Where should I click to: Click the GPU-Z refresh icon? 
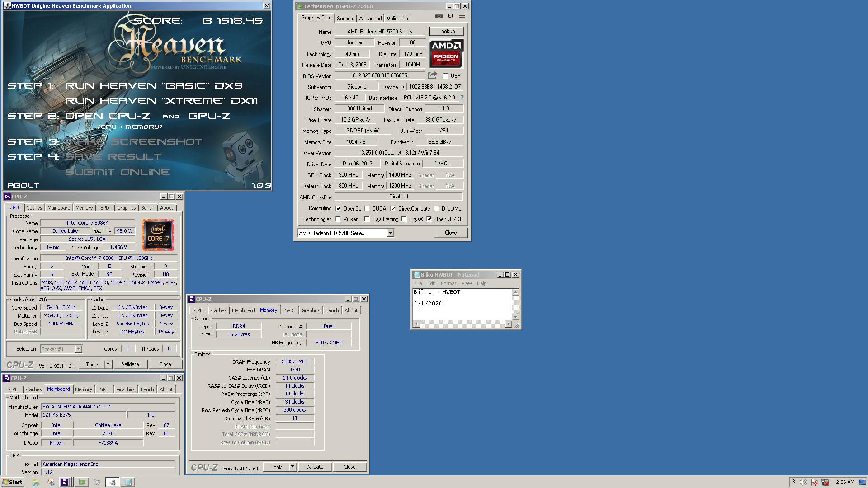pyautogui.click(x=450, y=16)
